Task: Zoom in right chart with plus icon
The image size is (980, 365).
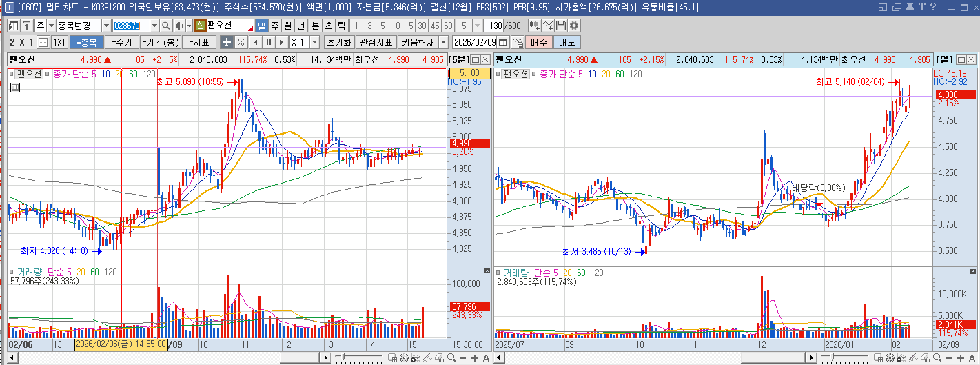Action: 961,357
